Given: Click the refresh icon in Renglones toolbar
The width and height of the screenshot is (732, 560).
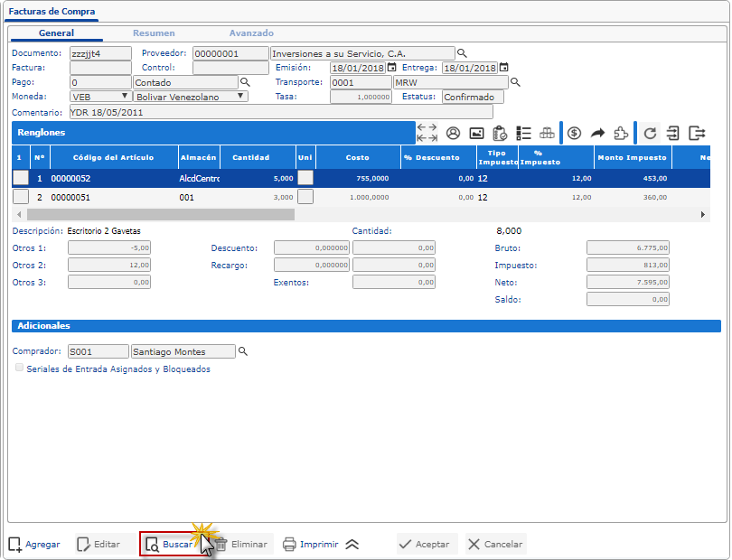Looking at the screenshot, I should pyautogui.click(x=650, y=133).
